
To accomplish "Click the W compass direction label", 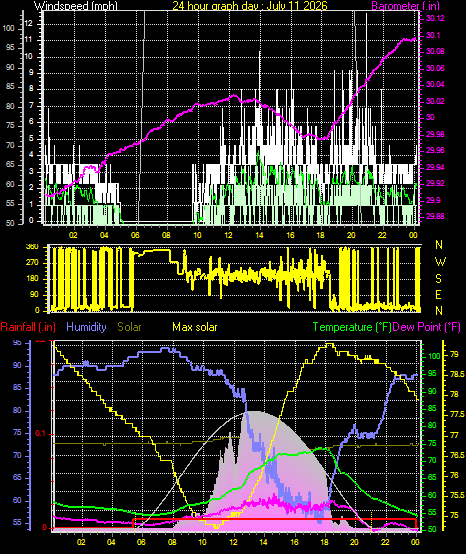I will pyautogui.click(x=440, y=262).
